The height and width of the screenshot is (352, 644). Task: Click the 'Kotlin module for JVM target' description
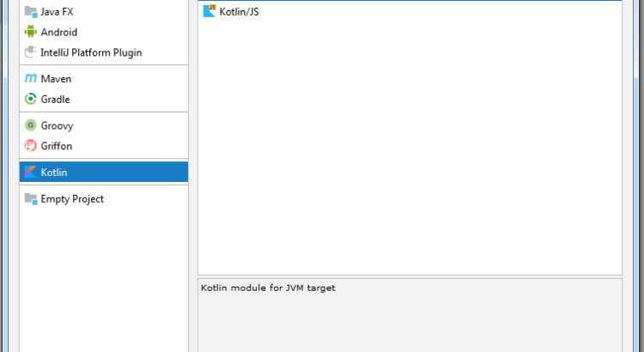click(268, 288)
